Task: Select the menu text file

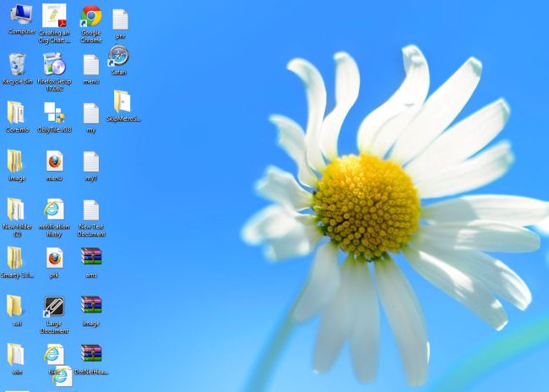Action: (x=91, y=69)
